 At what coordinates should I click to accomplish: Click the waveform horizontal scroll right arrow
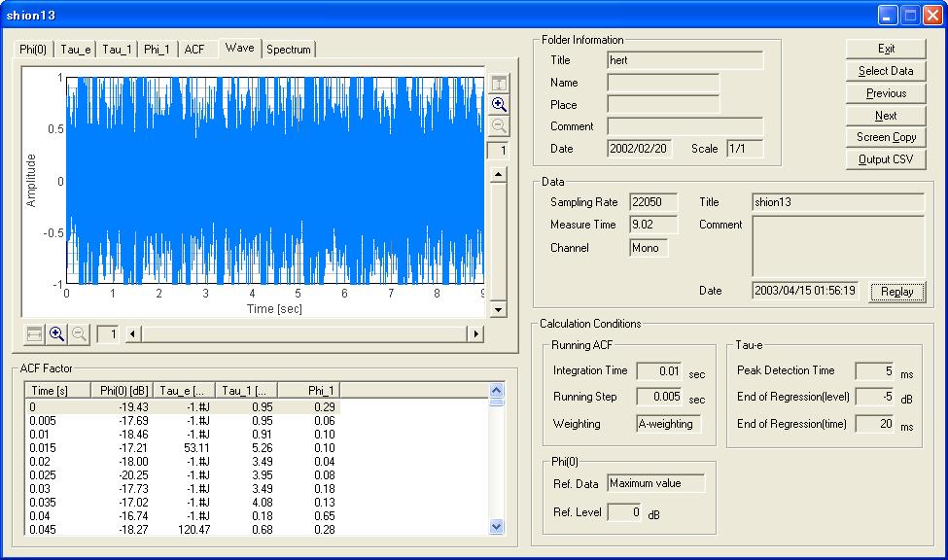(x=476, y=333)
